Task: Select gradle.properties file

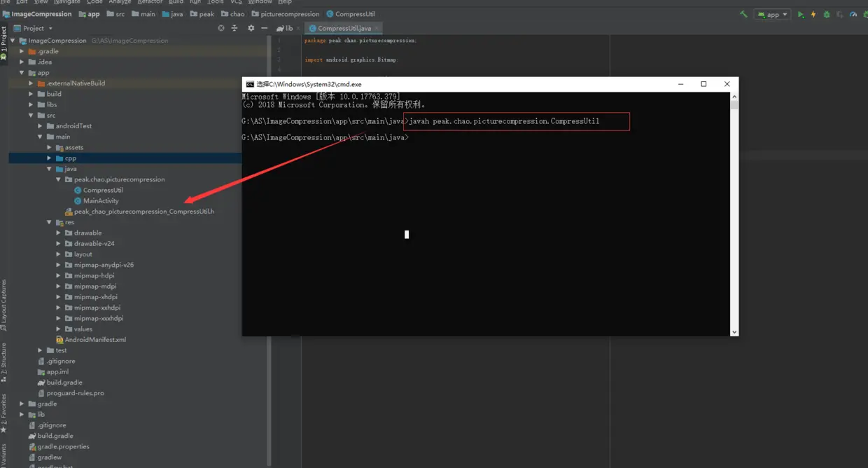Action: 59,446
